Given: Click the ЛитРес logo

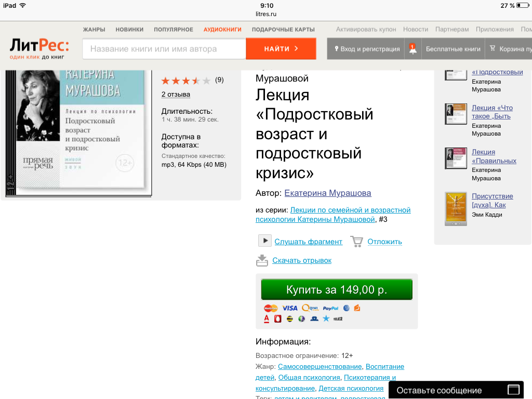Looking at the screenshot, I should click(x=39, y=48).
